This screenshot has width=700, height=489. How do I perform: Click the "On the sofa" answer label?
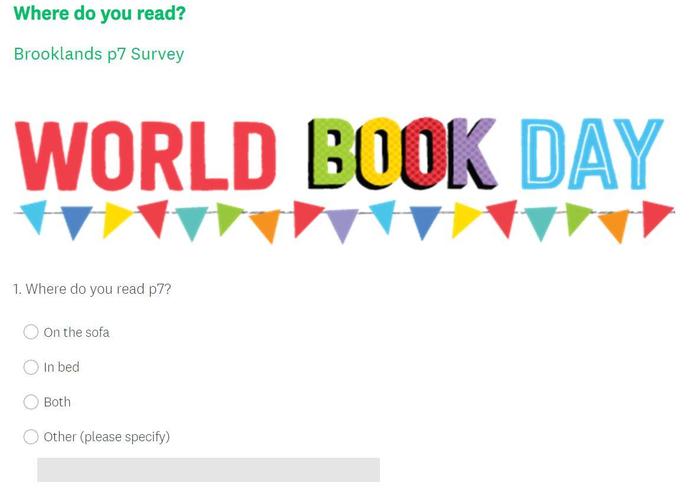76,332
